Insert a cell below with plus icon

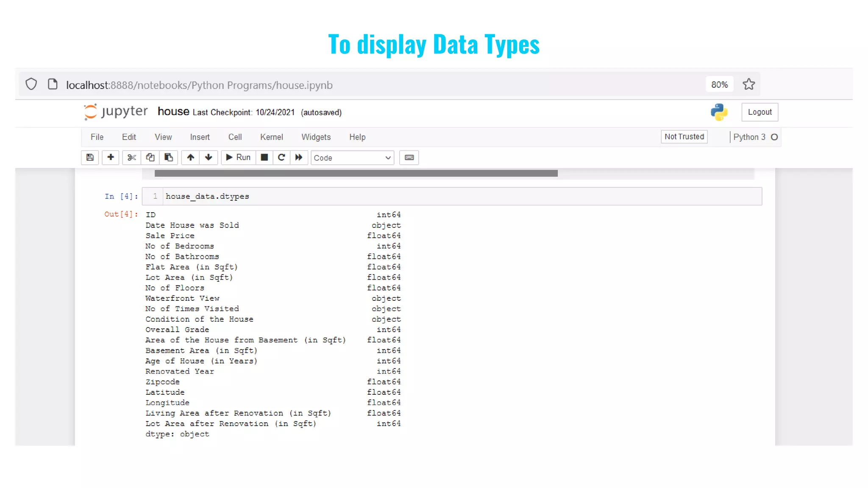click(111, 158)
